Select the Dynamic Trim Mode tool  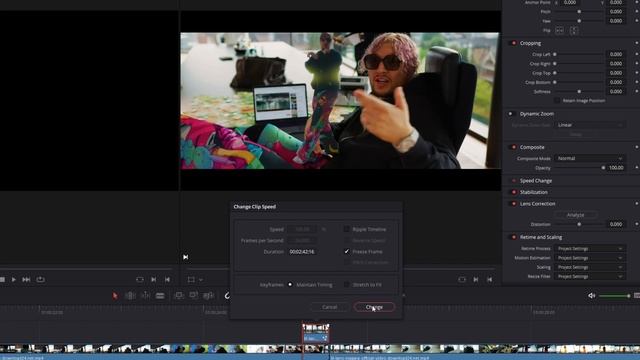pos(145,296)
